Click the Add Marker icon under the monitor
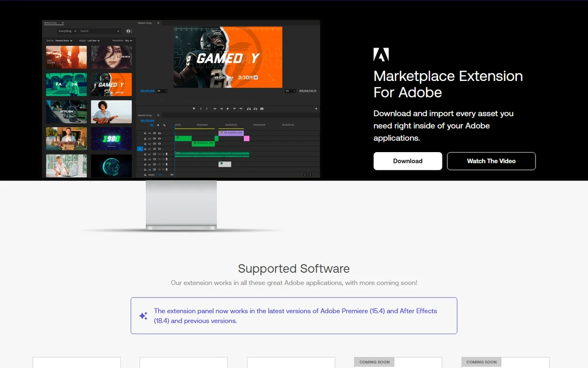 (x=194, y=108)
